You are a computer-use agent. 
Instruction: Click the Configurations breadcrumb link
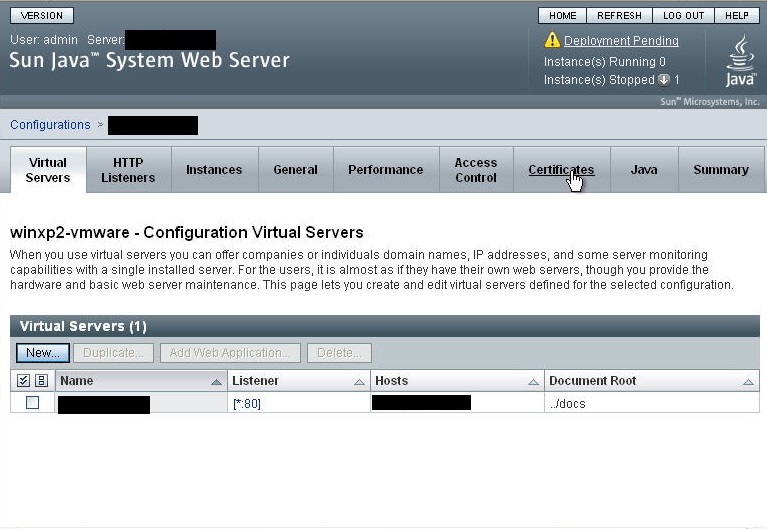(50, 125)
